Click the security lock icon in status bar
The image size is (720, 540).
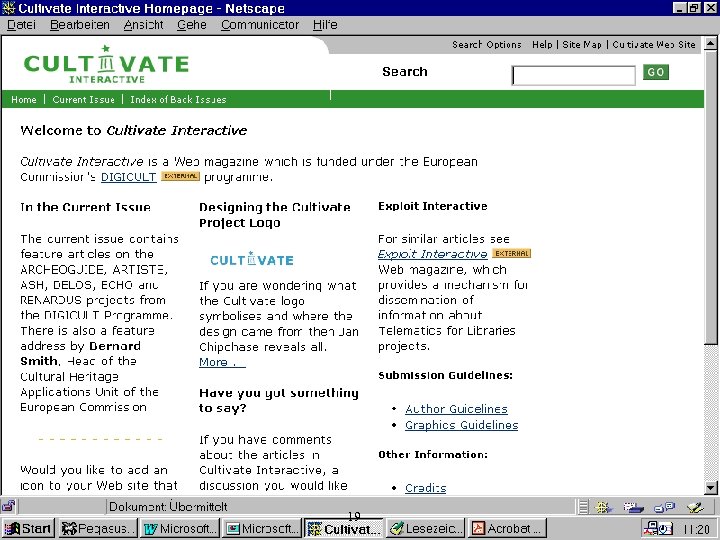coord(8,506)
